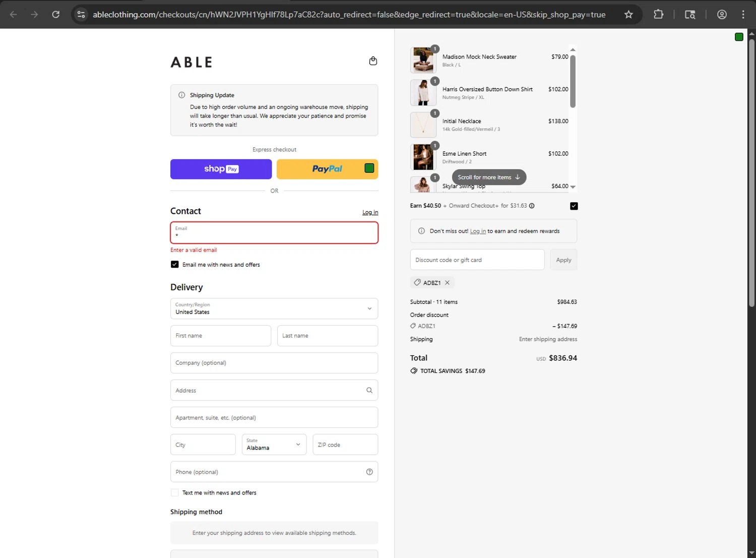
Task: Click cart list scroll down arrow
Action: tap(573, 187)
